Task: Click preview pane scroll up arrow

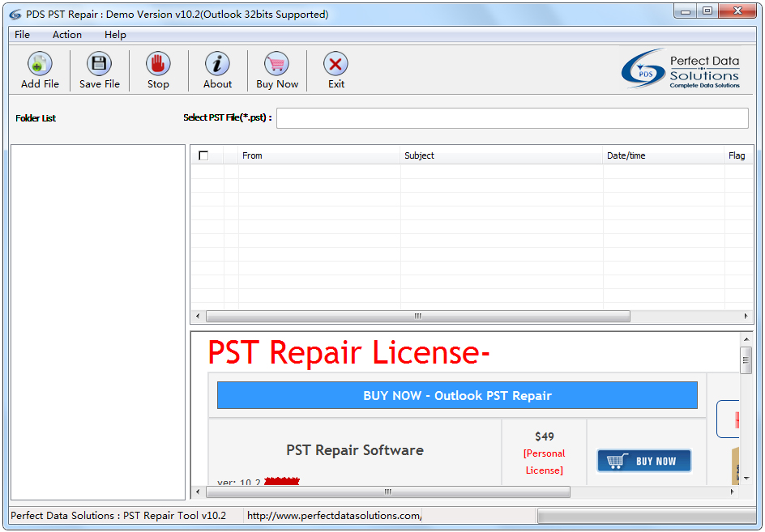Action: click(x=746, y=338)
